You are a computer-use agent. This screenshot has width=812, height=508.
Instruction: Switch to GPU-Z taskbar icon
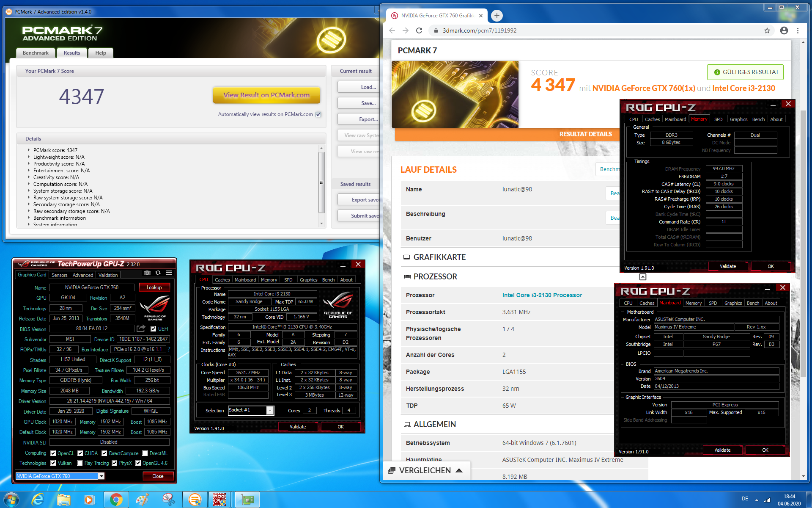pos(247,500)
